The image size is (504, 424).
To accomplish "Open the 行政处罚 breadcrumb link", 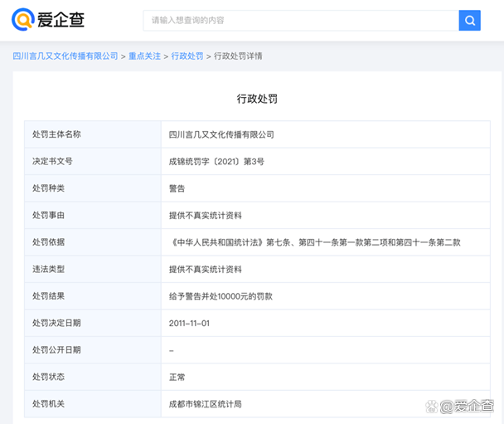I will tap(187, 56).
